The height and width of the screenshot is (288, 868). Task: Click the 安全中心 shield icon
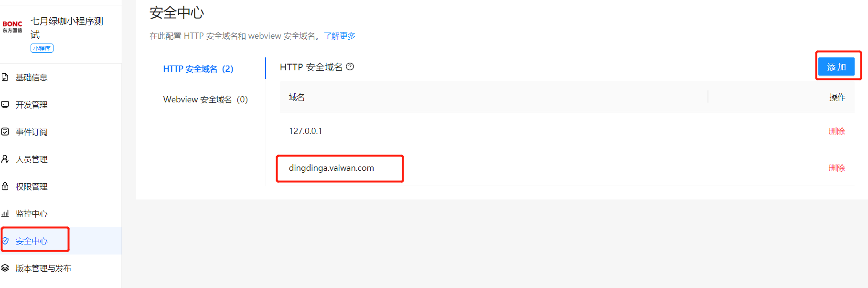tap(5, 241)
